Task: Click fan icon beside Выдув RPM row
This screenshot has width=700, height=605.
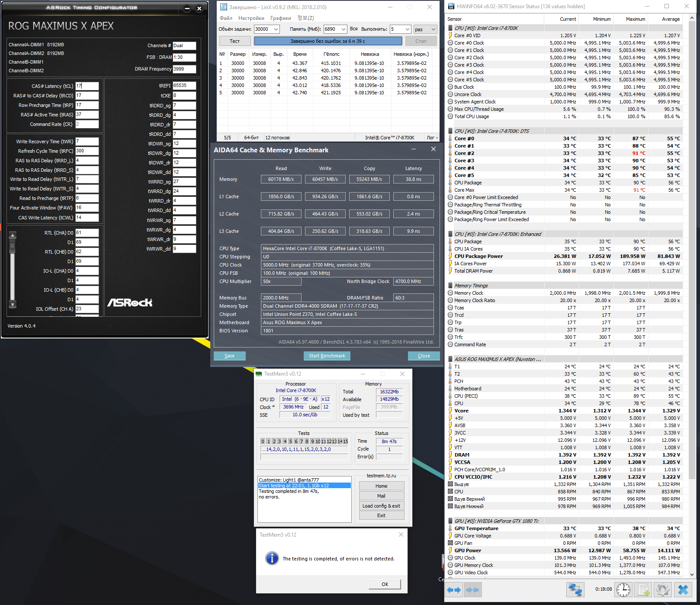Action: click(450, 484)
